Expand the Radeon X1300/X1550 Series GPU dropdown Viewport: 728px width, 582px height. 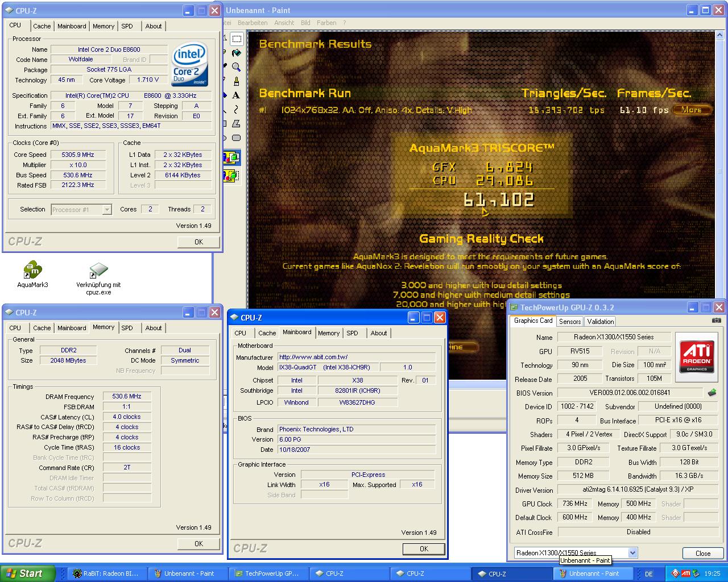(x=632, y=552)
